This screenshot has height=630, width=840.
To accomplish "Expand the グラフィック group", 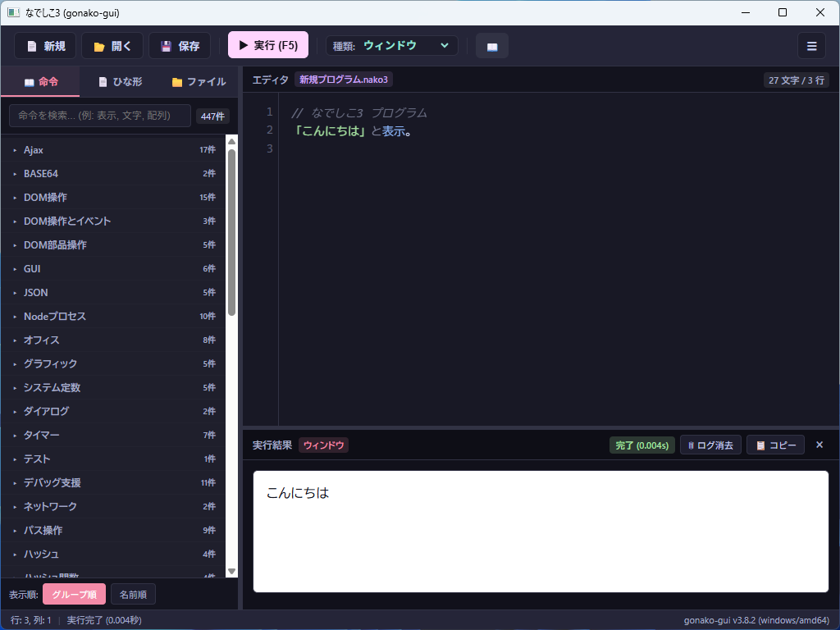I will [113, 363].
